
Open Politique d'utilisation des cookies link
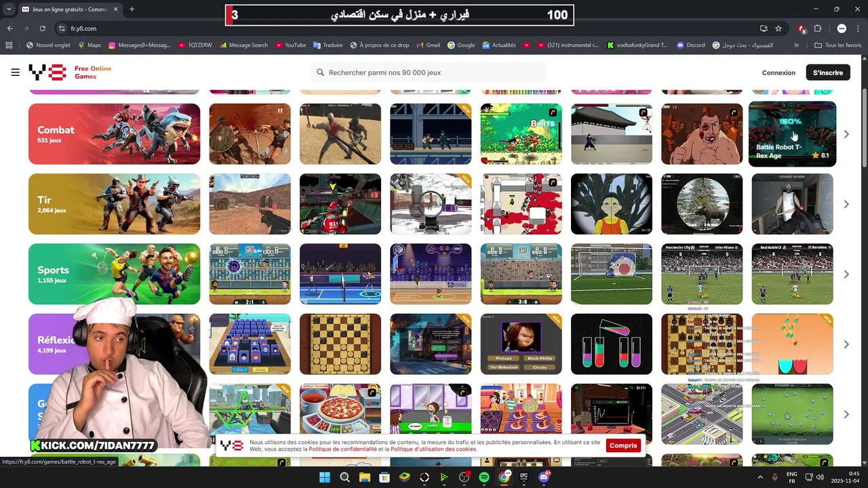click(x=434, y=449)
